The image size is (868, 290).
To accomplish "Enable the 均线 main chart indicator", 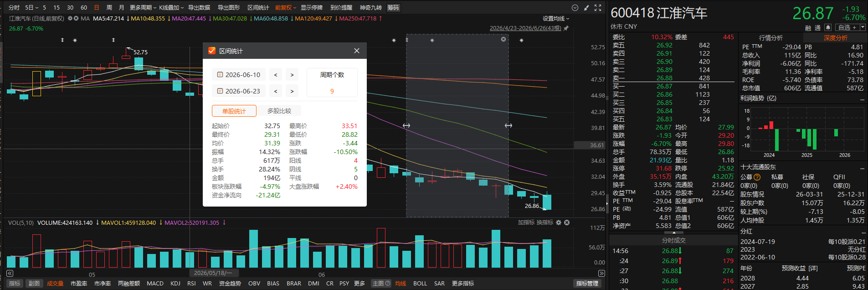I will 401,283.
